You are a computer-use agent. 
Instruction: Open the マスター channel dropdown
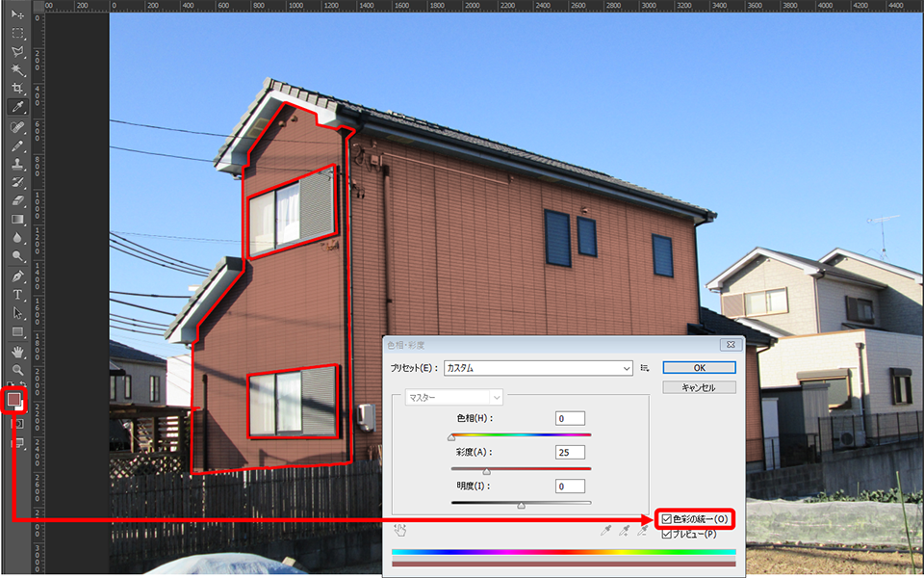click(453, 398)
